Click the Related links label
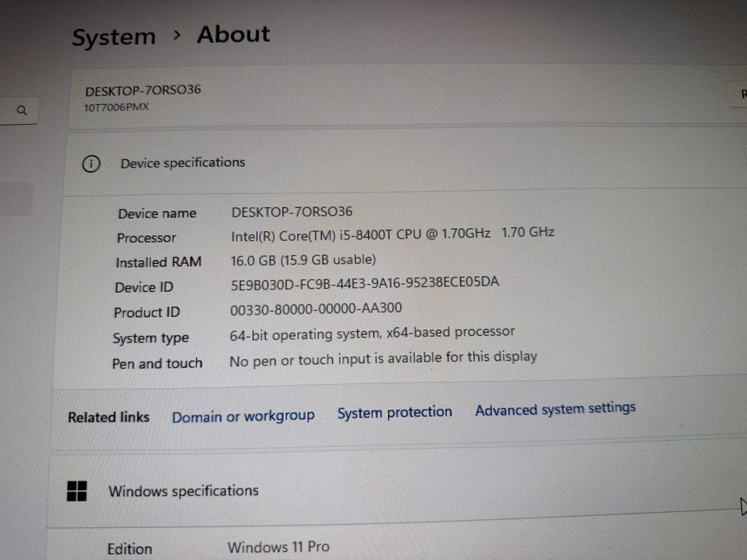The height and width of the screenshot is (560, 747). click(x=109, y=417)
